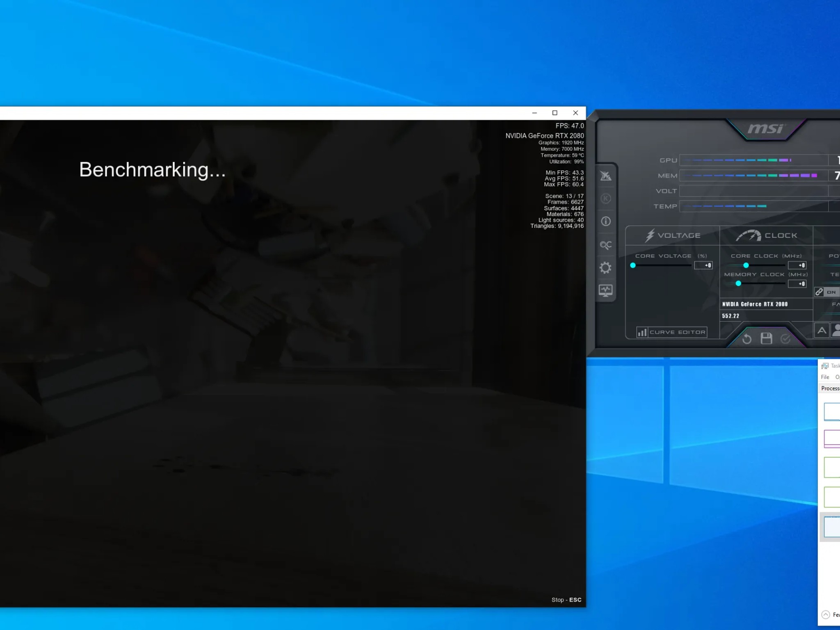Maximize the benchmark window

pyautogui.click(x=555, y=113)
